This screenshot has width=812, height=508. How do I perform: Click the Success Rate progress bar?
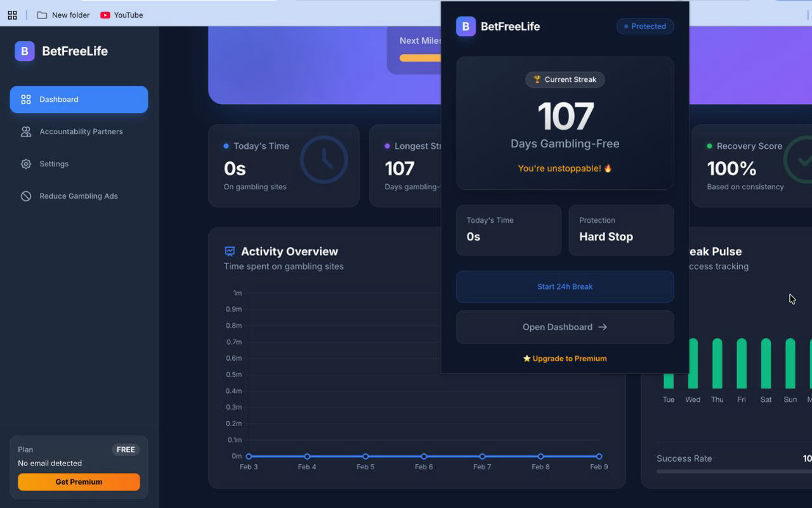734,471
